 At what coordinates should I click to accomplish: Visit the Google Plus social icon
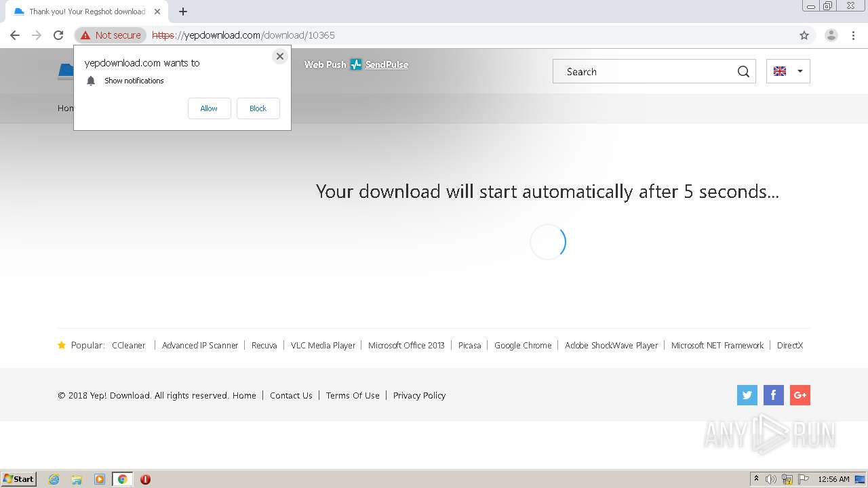[800, 395]
